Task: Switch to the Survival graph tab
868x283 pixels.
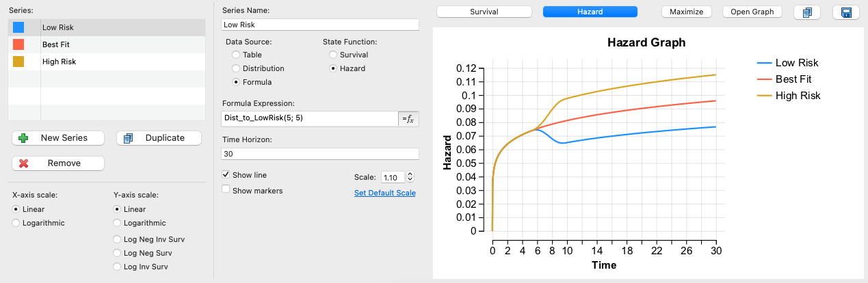Action: click(484, 12)
